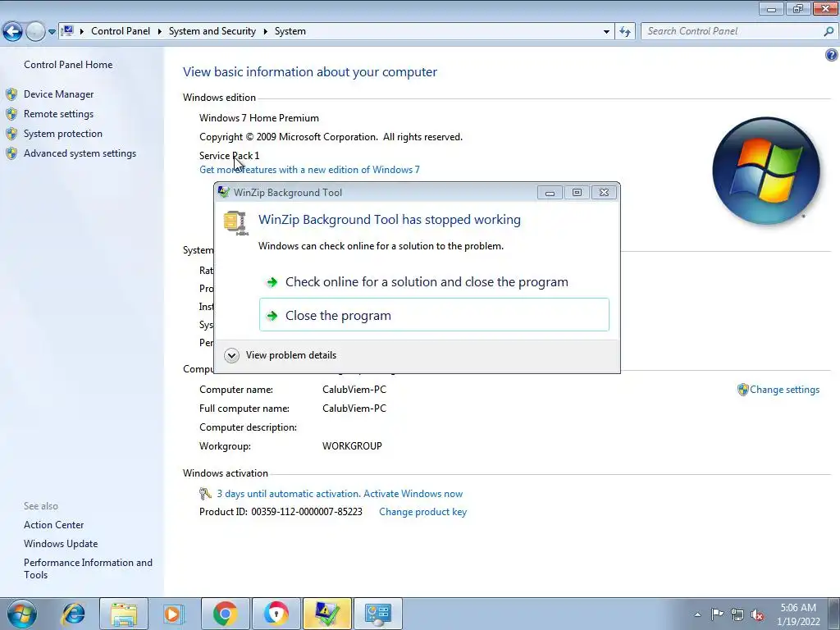
Task: Switch to the WinZip error taskbar item
Action: (x=326, y=614)
